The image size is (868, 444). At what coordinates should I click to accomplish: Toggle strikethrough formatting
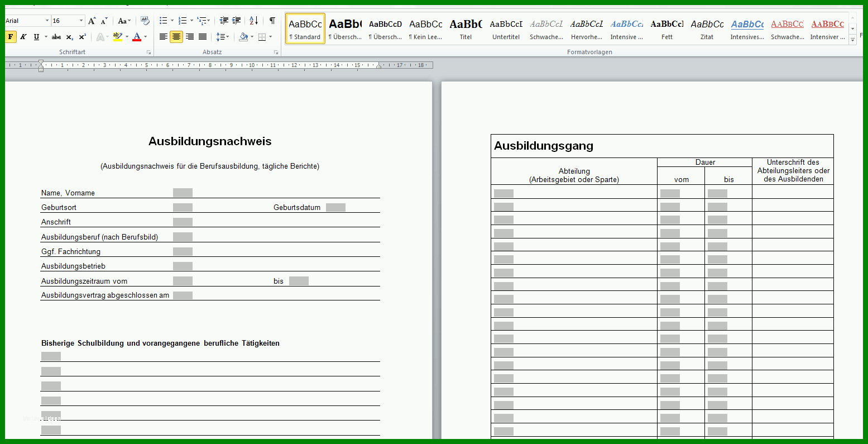(56, 37)
